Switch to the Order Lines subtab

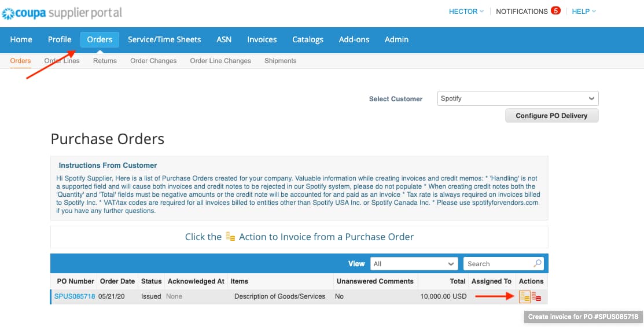click(62, 61)
